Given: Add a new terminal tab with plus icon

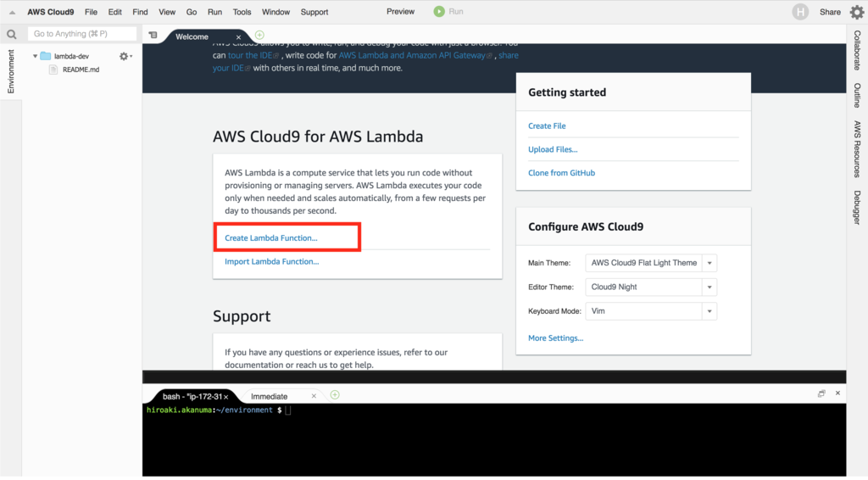Looking at the screenshot, I should 335,394.
